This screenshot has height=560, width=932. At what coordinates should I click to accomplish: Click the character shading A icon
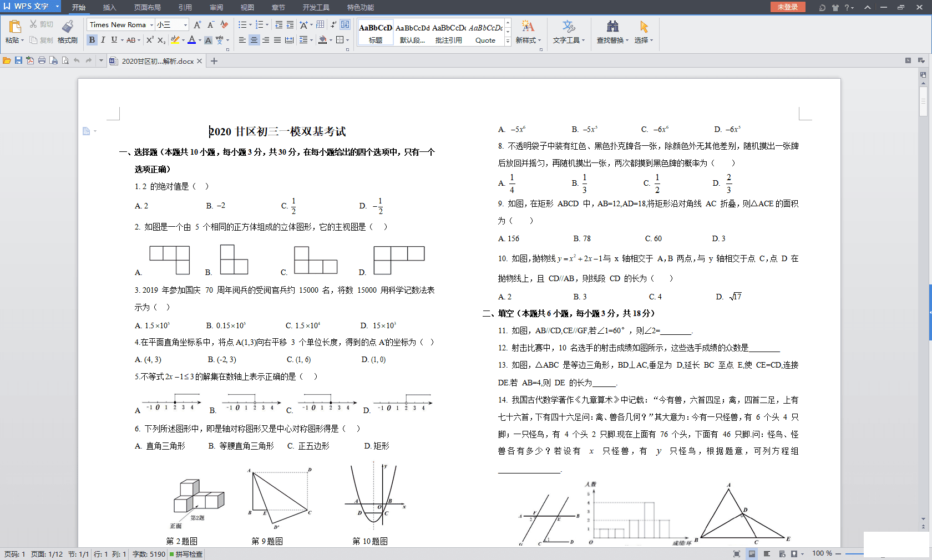[x=208, y=40]
